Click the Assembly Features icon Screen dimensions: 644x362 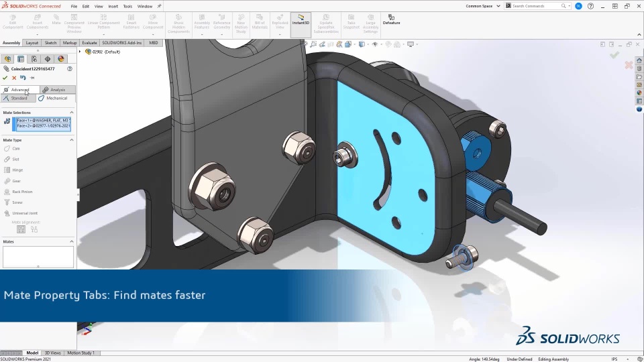coord(202,17)
